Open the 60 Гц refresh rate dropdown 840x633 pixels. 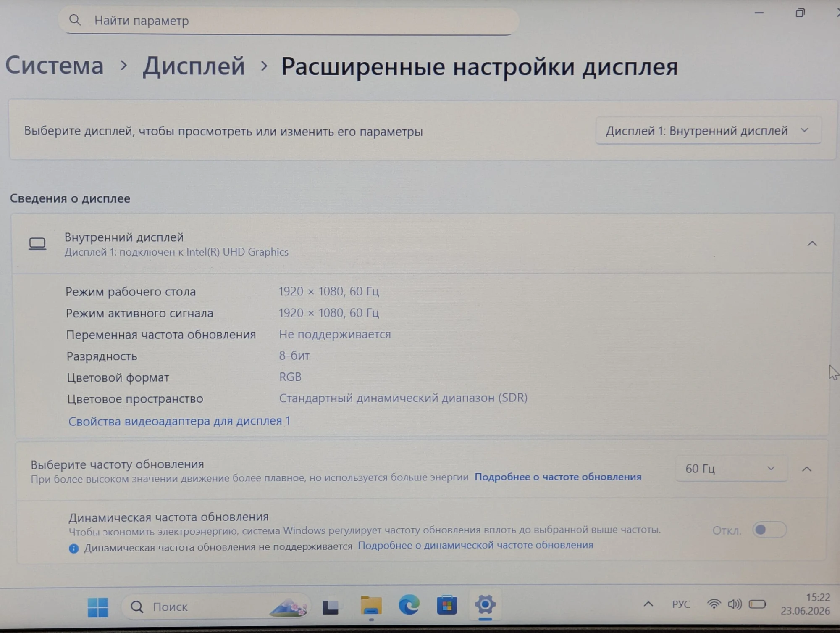(x=731, y=469)
